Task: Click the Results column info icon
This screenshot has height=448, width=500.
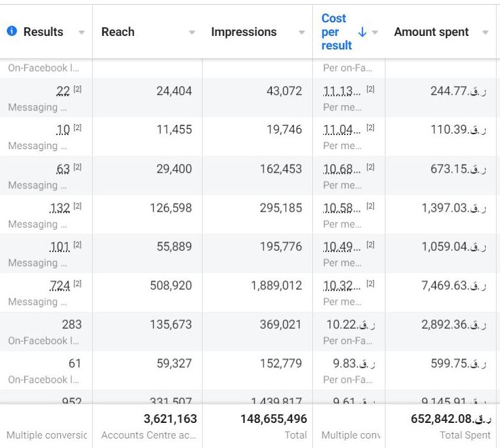Action: click(12, 32)
